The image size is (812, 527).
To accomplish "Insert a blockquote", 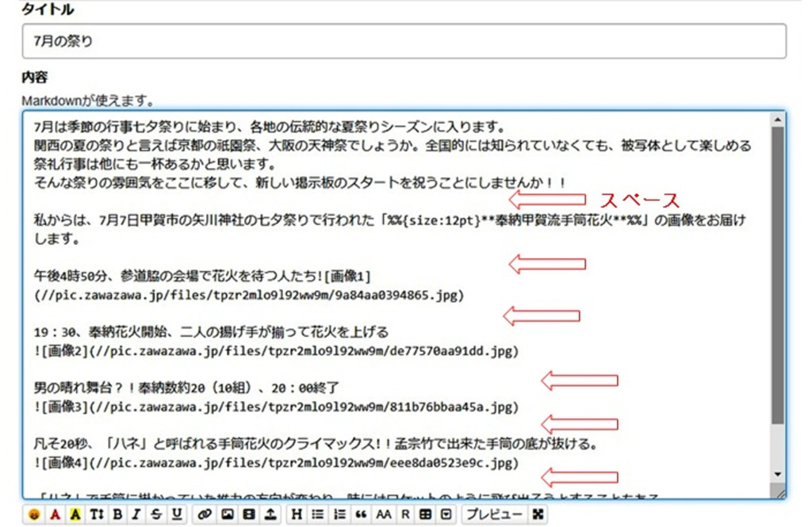I will [x=361, y=514].
